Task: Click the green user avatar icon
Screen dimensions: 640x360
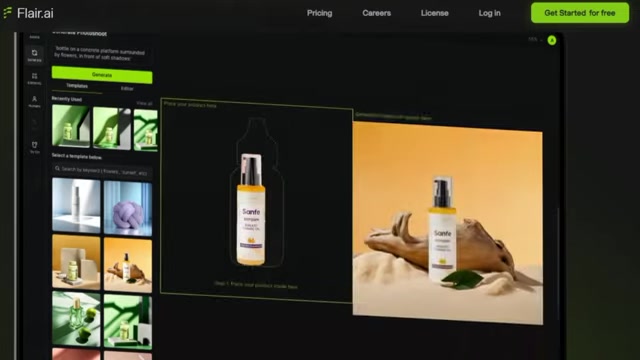Action: (551, 40)
